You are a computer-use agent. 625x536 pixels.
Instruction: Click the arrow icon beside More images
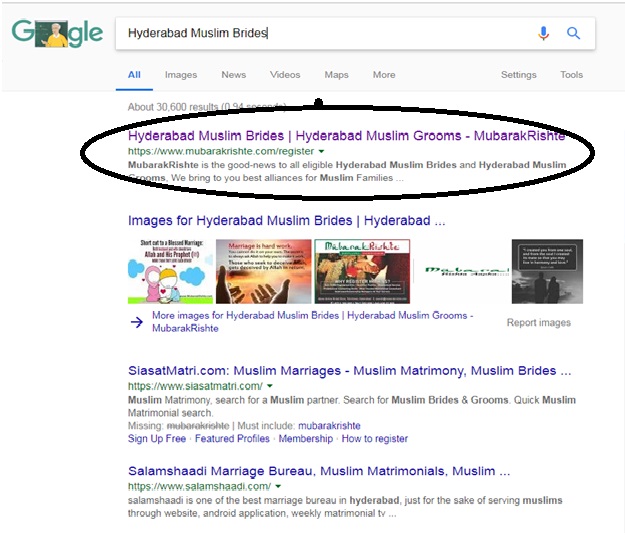tap(136, 321)
